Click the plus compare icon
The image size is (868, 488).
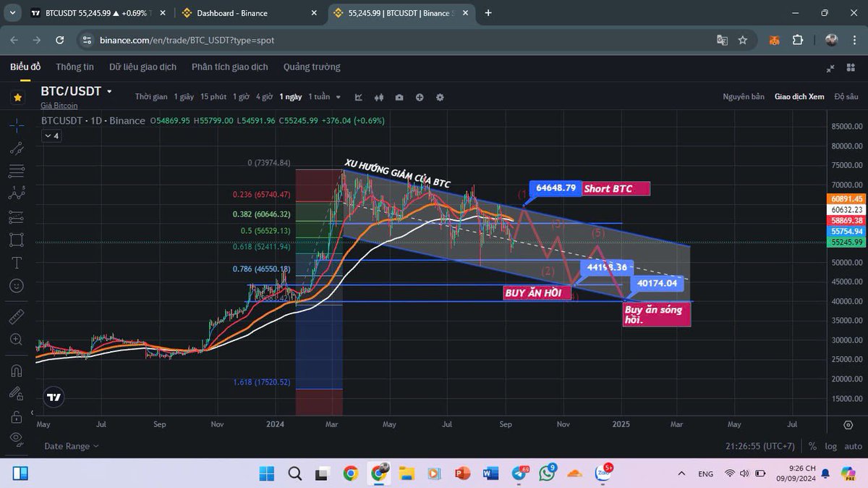[420, 97]
